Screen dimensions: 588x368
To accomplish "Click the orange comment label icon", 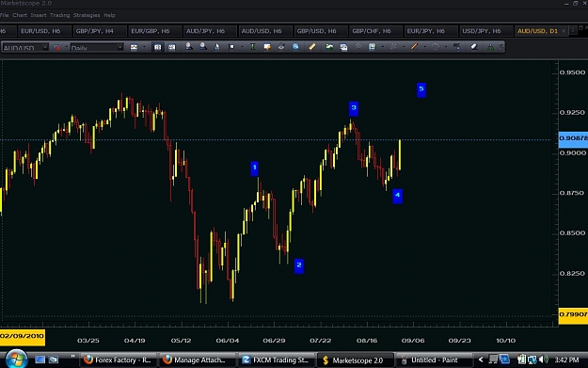I will tap(267, 47).
